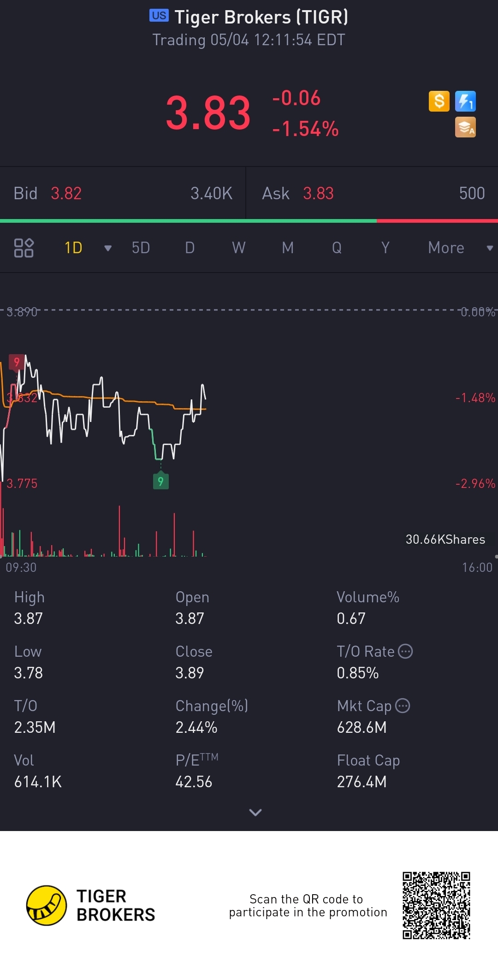Tap the info icon beside T/O Rate
This screenshot has height=980, width=498.
click(405, 651)
